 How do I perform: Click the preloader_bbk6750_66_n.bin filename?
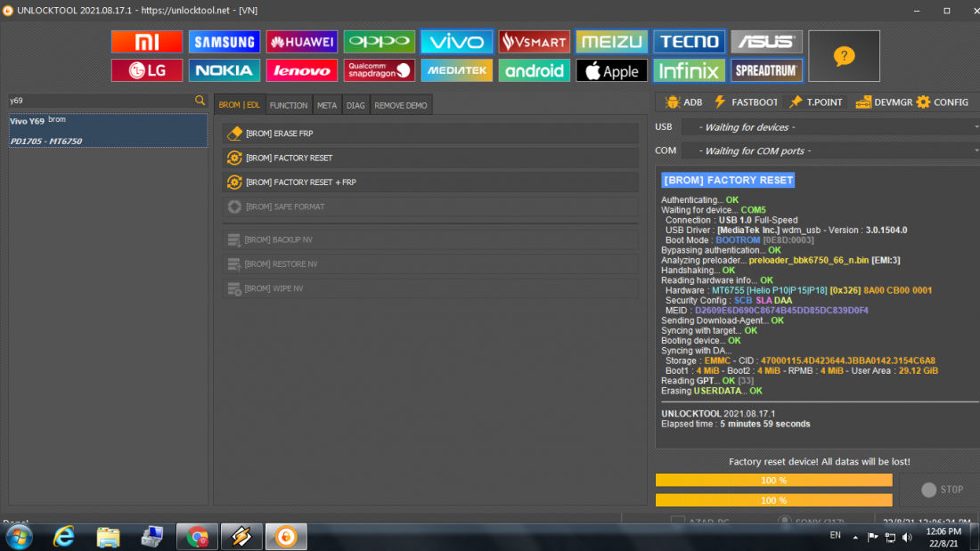tap(809, 261)
